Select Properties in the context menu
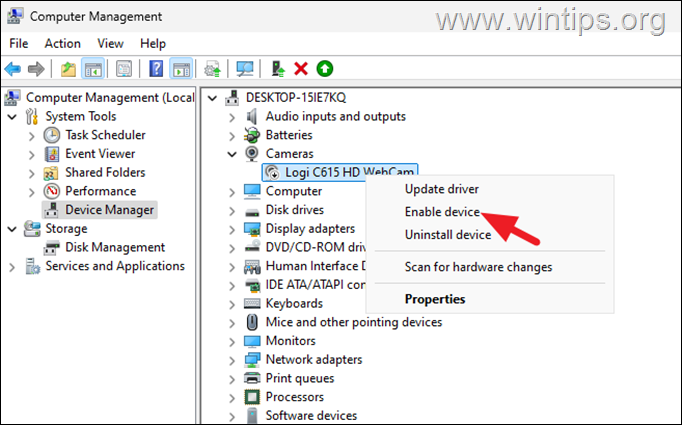 435,299
